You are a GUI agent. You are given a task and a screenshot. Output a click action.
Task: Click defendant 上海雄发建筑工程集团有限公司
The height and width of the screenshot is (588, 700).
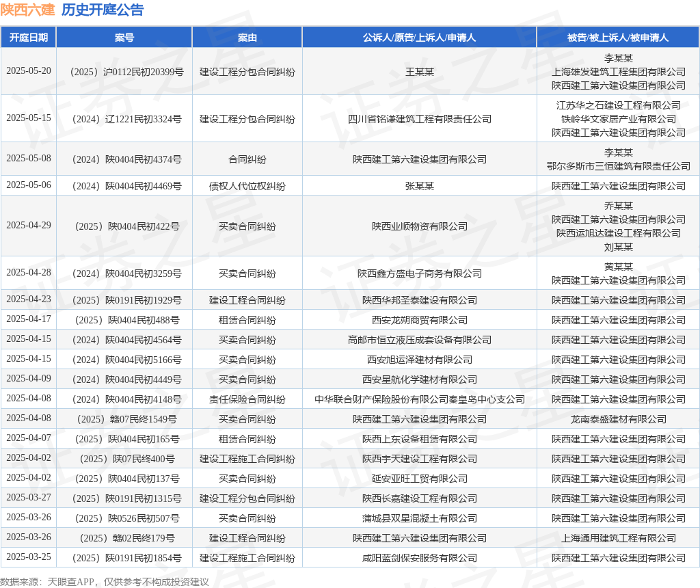pos(618,72)
